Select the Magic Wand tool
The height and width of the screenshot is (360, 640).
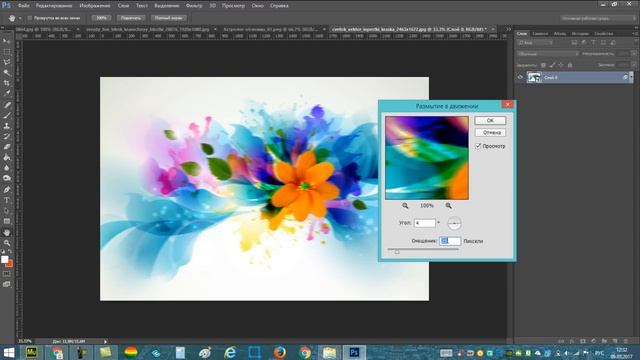(7, 73)
